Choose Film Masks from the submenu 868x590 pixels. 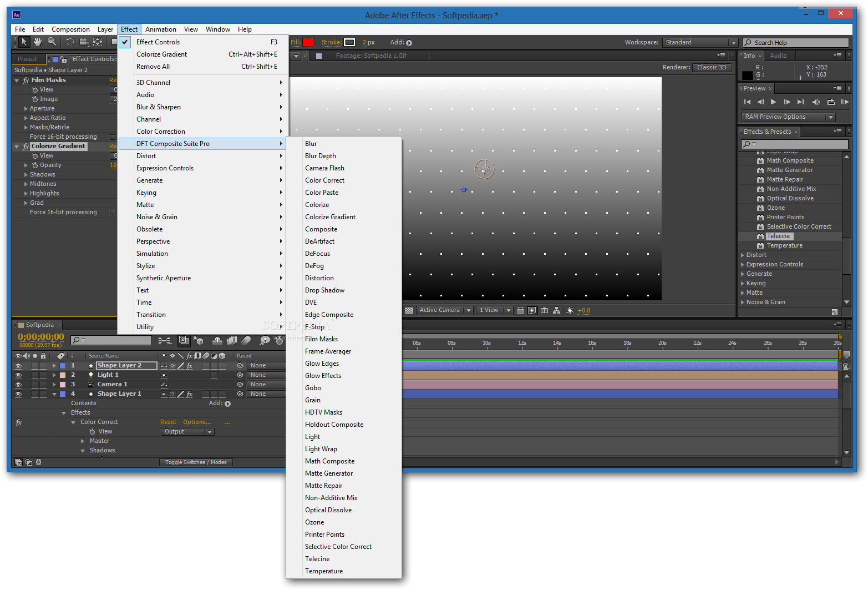(x=344, y=339)
